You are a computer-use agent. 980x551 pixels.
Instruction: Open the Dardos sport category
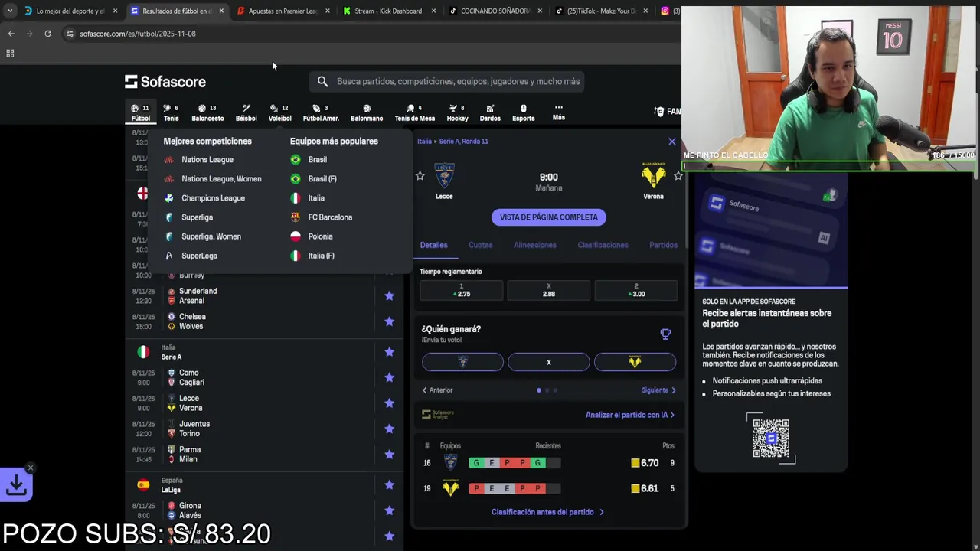coord(490,112)
